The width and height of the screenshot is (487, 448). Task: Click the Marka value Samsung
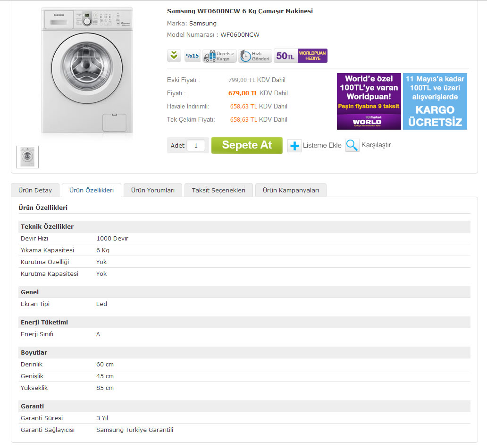click(203, 23)
